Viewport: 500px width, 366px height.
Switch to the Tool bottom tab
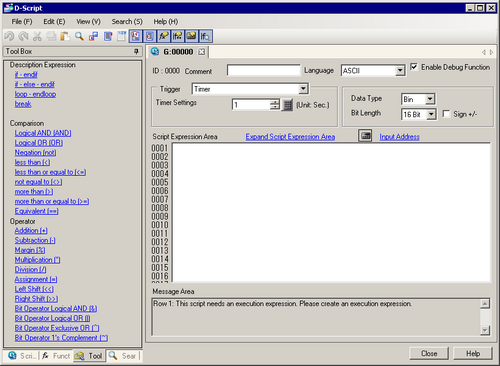pos(89,356)
